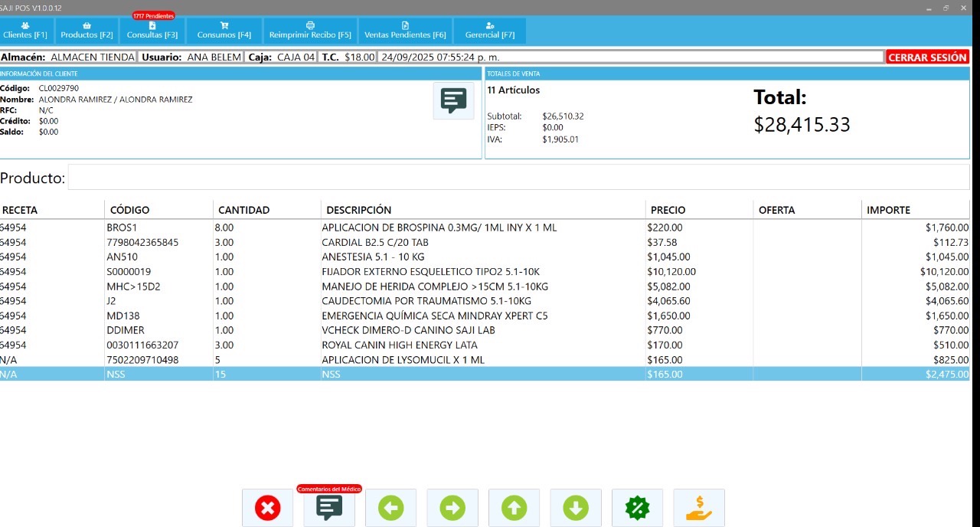
Task: Open Consultas [F3] with pending badge
Action: 152,31
